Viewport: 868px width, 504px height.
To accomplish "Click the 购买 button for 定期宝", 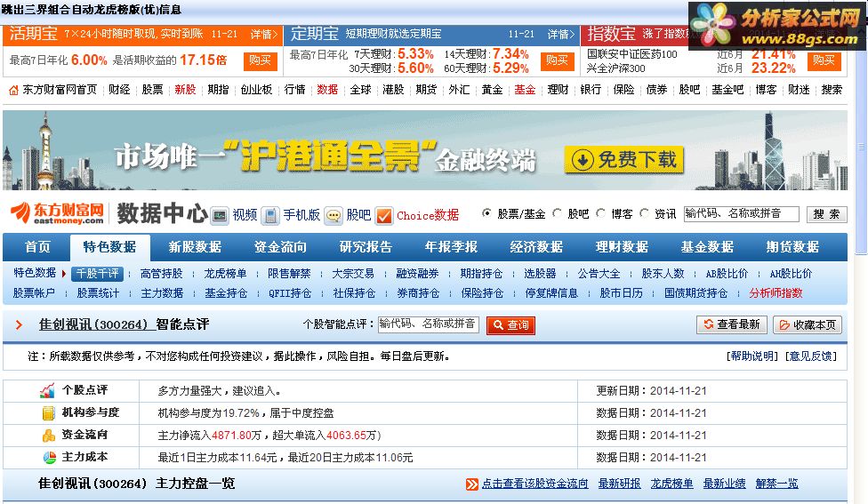I will [557, 60].
